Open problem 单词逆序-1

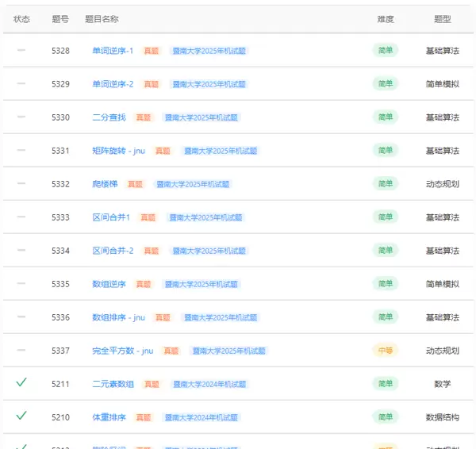[x=113, y=51]
